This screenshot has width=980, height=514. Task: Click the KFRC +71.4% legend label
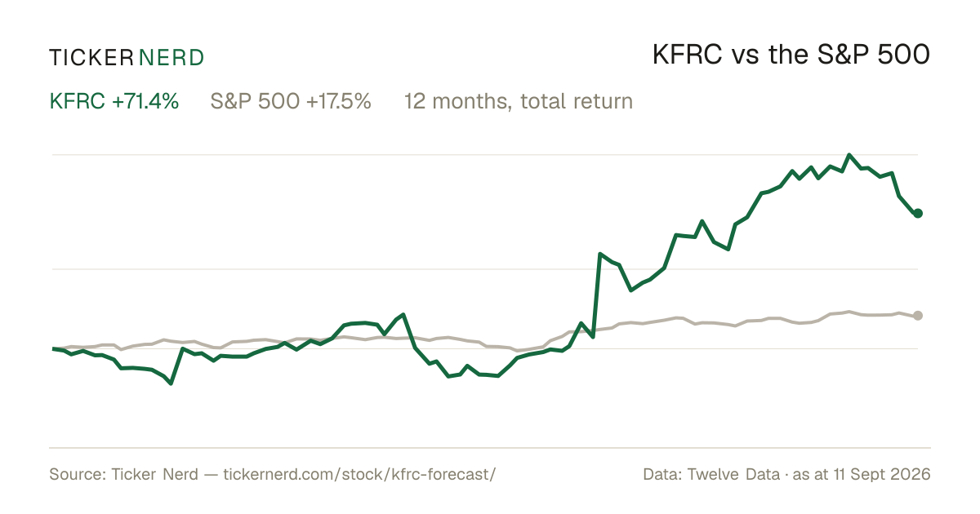(x=114, y=102)
